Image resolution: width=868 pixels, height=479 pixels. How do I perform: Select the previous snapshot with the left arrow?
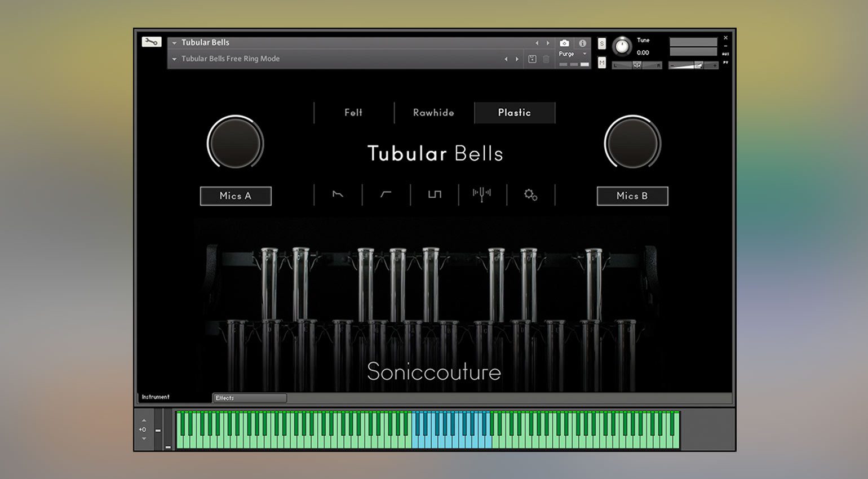[506, 59]
